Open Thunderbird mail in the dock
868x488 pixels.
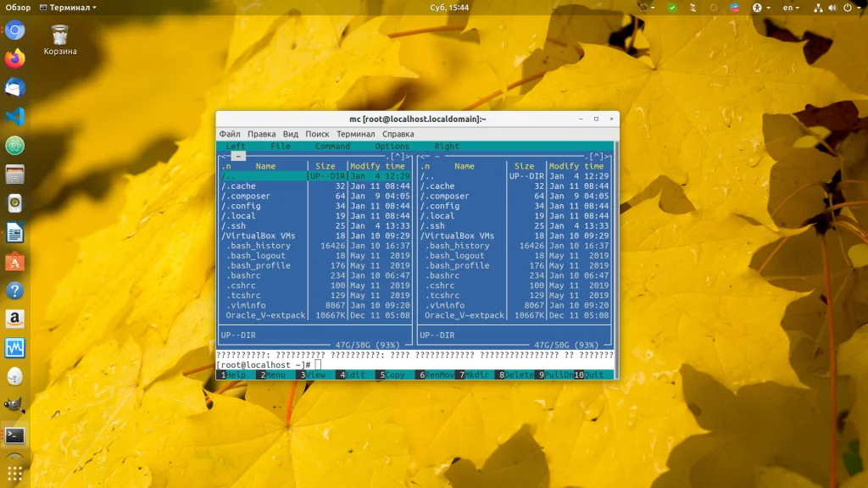(14, 88)
